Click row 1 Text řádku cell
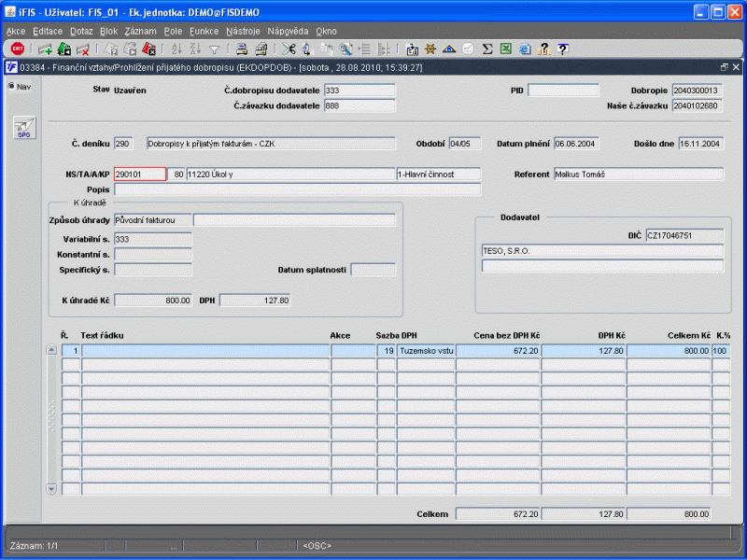This screenshot has width=747, height=560. tap(205, 351)
